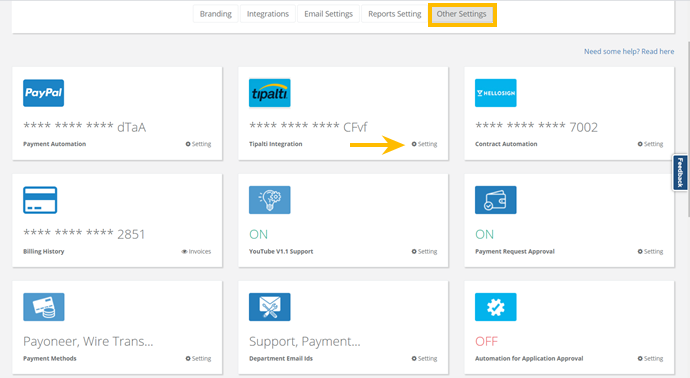The image size is (690, 378).
Task: Switch to the Integrations tab
Action: (268, 14)
